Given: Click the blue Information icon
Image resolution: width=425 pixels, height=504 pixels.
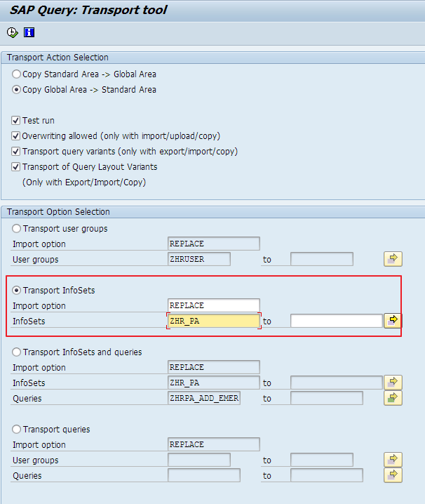Looking at the screenshot, I should [29, 32].
